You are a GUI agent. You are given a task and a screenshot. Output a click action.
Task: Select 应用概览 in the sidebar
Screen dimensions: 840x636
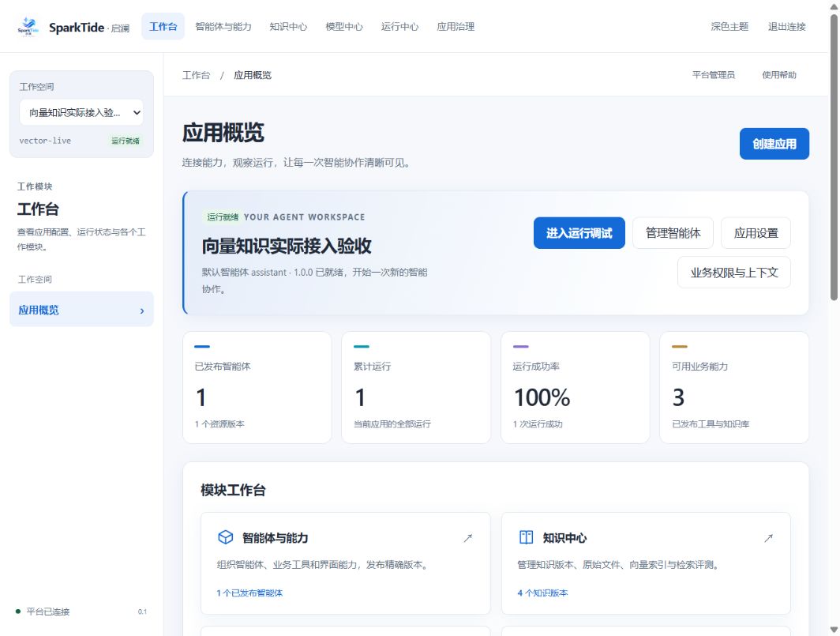pyautogui.click(x=81, y=310)
